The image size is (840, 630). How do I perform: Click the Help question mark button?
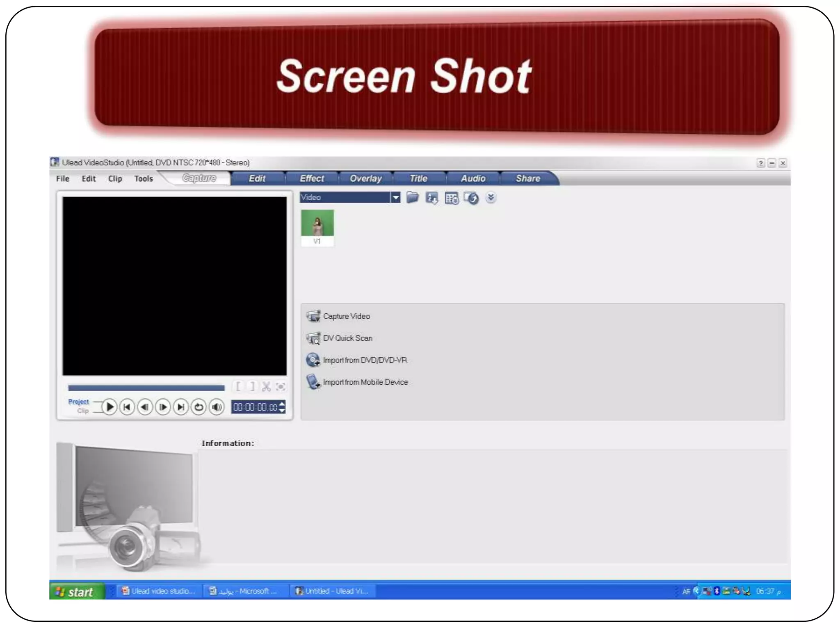click(760, 163)
